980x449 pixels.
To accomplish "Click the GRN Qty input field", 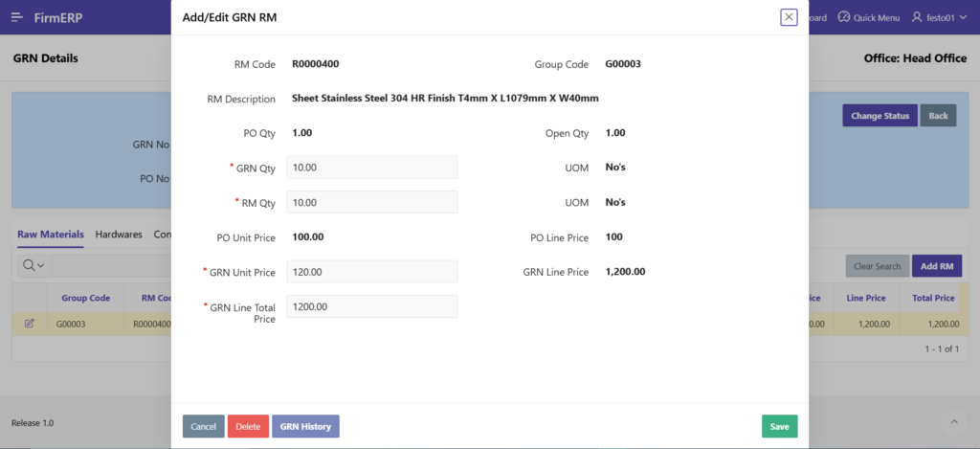I will pos(371,168).
